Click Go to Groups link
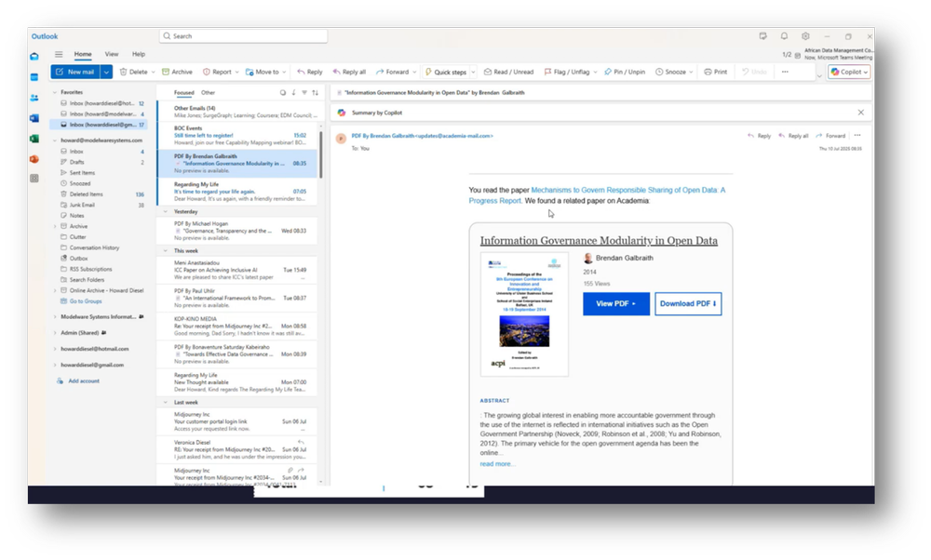 tap(86, 301)
